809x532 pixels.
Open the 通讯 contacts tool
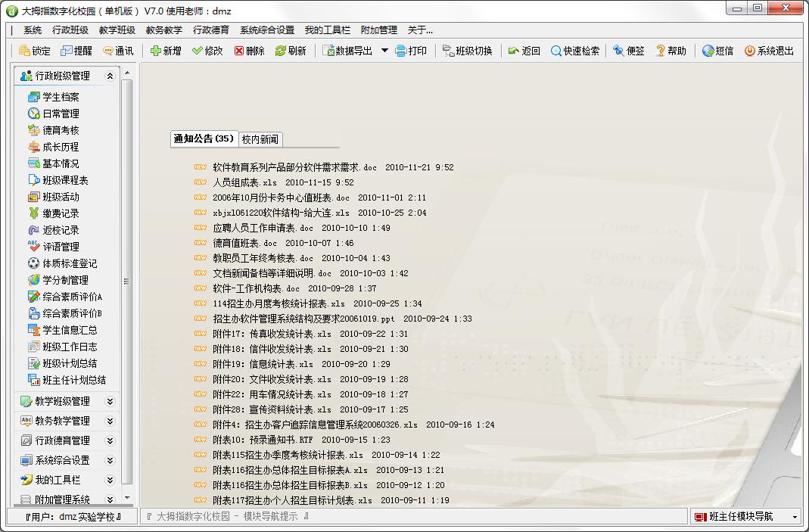point(117,51)
